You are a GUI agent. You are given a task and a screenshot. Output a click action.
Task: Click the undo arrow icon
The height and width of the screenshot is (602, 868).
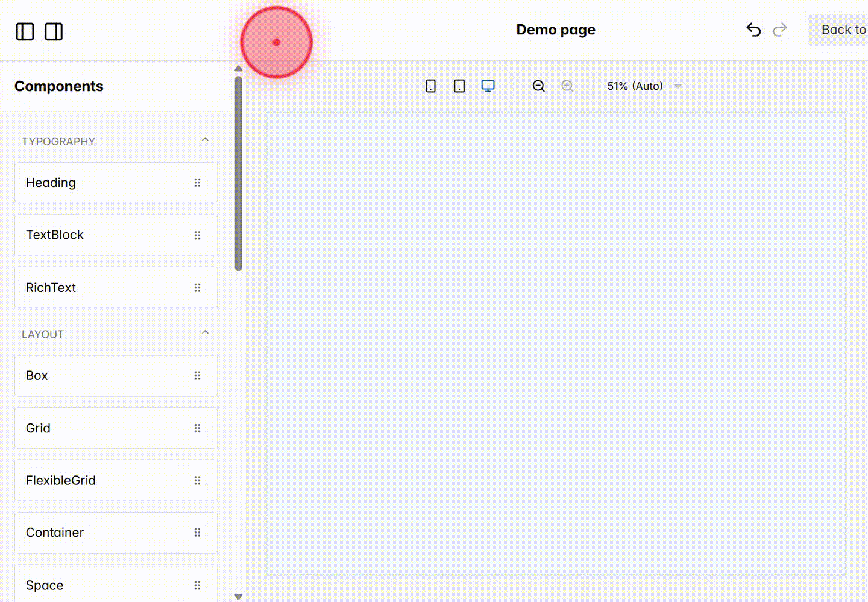(x=753, y=30)
